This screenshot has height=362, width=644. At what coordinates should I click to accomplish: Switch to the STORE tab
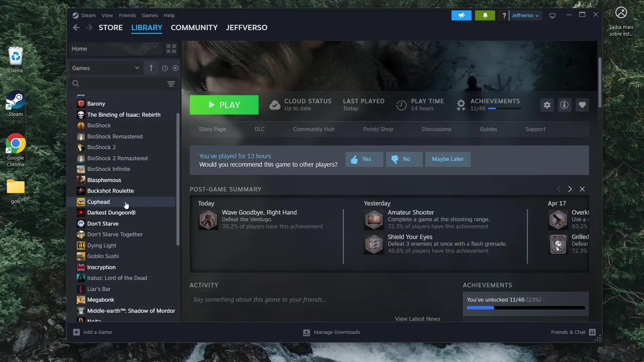tap(111, 28)
